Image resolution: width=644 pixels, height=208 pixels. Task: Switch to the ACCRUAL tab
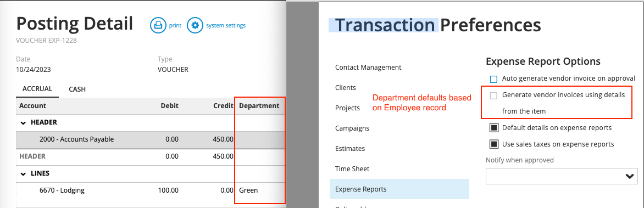click(37, 88)
